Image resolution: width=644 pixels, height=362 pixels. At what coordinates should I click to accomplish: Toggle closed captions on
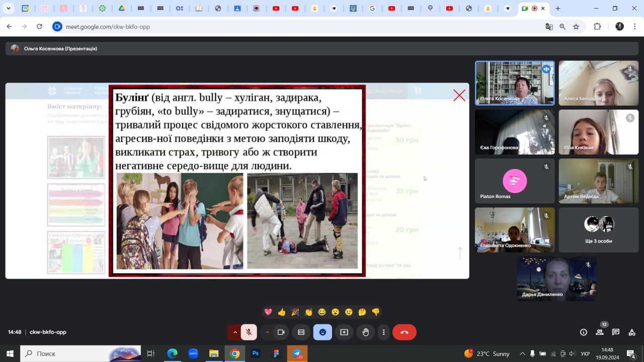click(301, 332)
